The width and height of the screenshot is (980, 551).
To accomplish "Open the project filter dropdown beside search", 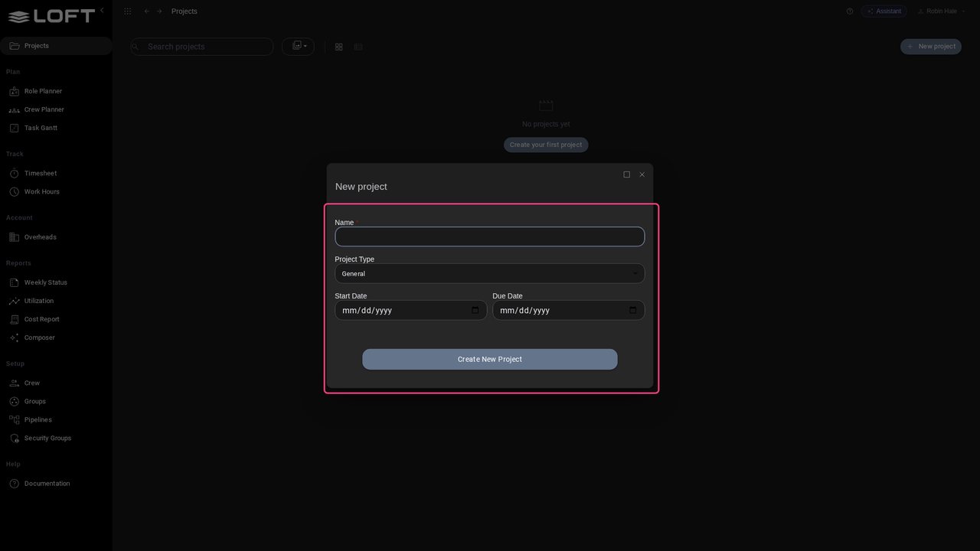I will tap(299, 47).
